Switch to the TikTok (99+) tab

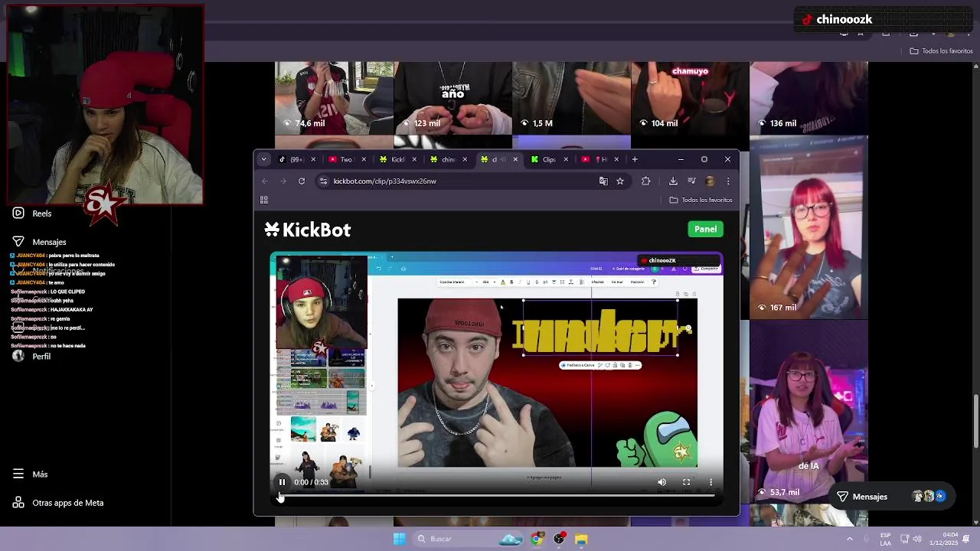pyautogui.click(x=295, y=159)
